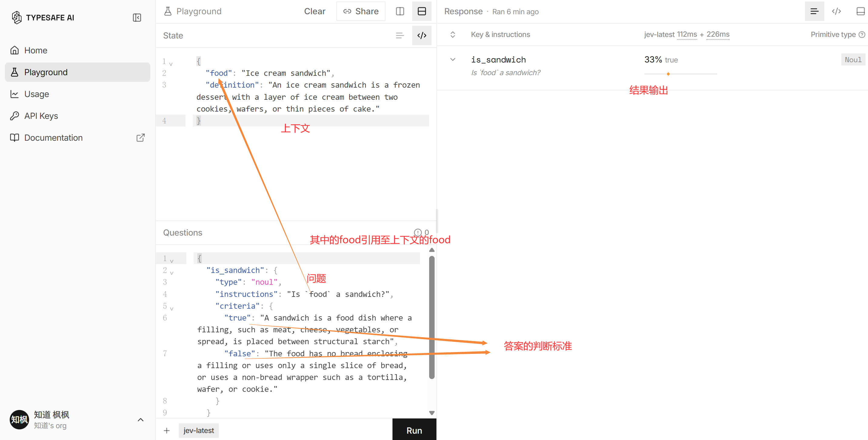The width and height of the screenshot is (868, 440).
Task: Add another model with plus icon
Action: click(x=167, y=431)
